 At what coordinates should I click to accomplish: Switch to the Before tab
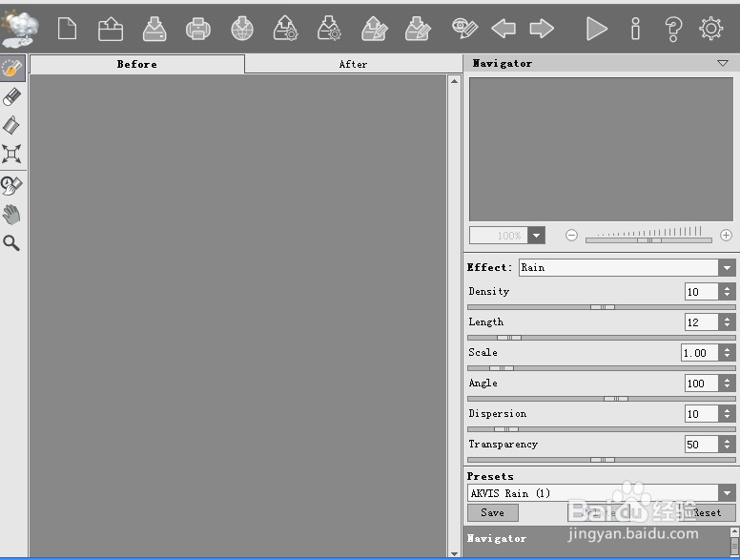[137, 64]
